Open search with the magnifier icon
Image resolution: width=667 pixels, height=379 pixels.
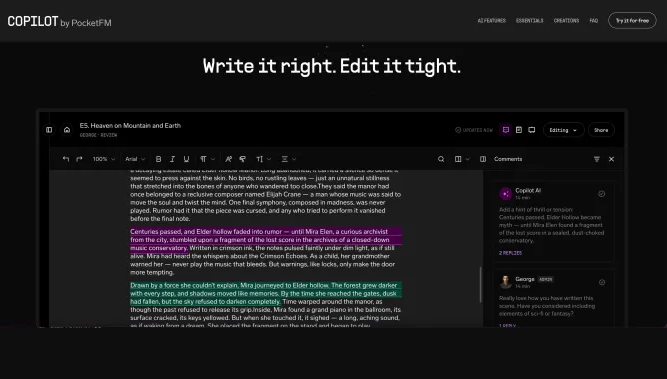441,159
